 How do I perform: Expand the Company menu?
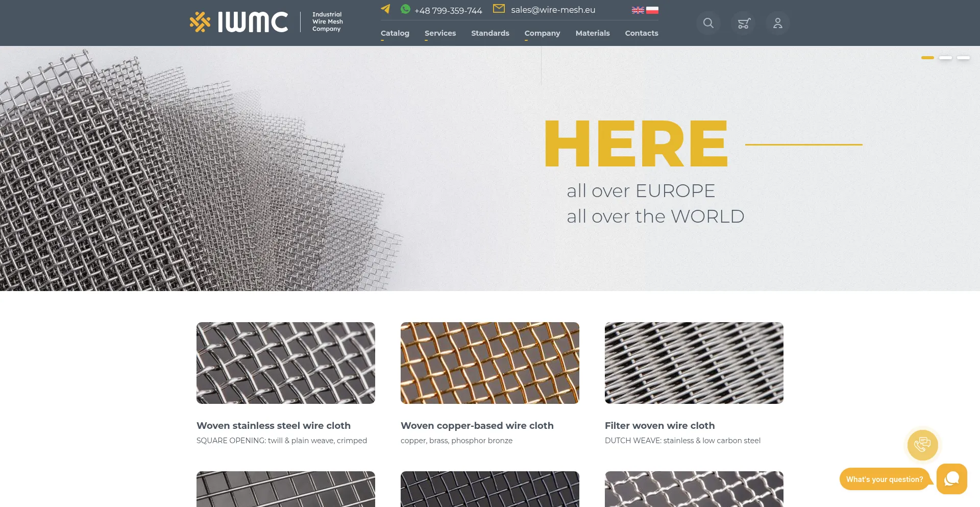pos(542,33)
